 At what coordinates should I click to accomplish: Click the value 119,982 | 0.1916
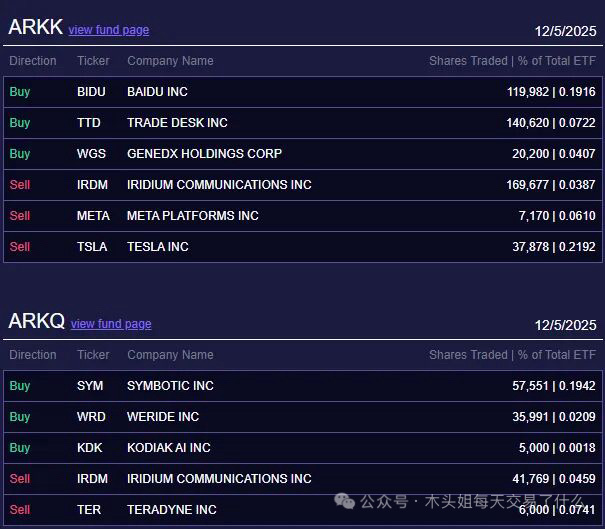pyautogui.click(x=551, y=92)
